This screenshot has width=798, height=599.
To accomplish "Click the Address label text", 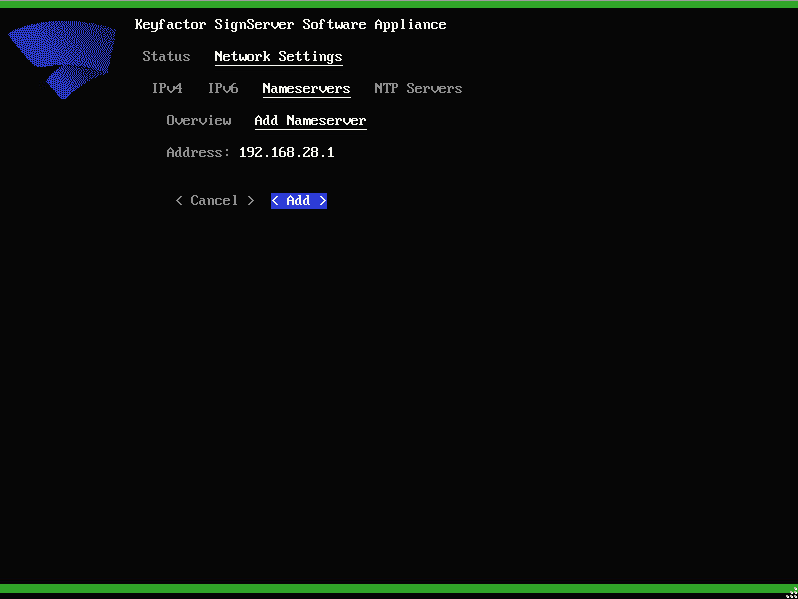I will tap(198, 153).
